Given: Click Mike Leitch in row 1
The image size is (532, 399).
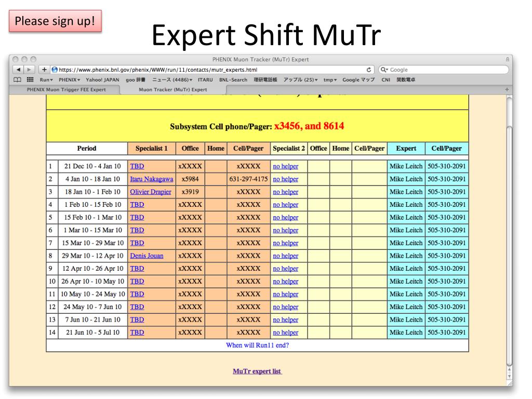Looking at the screenshot, I should 406,166.
